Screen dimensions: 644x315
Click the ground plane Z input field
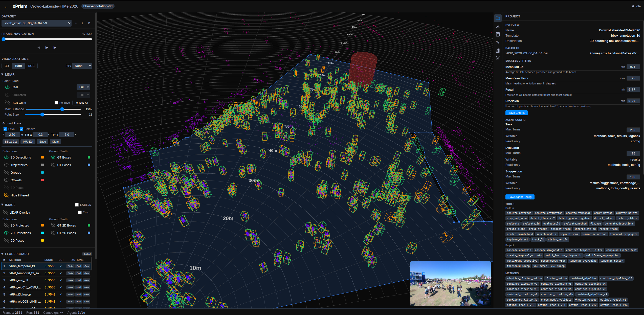pos(12,135)
